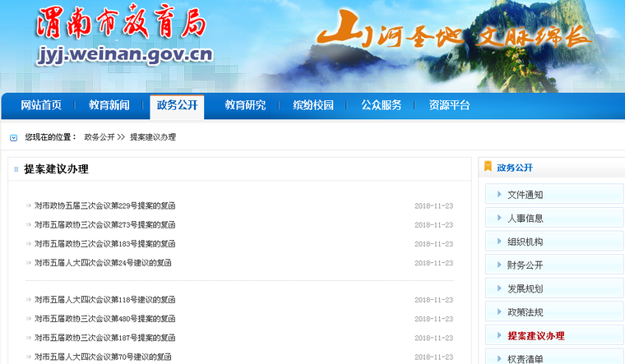Switch to the 缤纷校园 navigation tab
The image size is (625, 364).
pos(312,105)
